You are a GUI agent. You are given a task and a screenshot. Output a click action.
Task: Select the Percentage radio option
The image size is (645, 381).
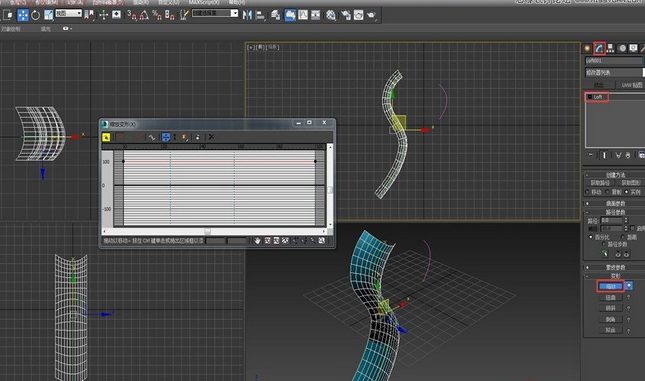tap(599, 237)
